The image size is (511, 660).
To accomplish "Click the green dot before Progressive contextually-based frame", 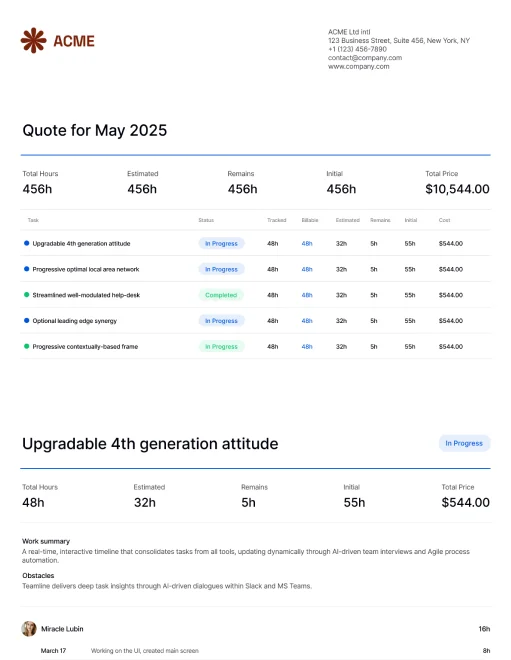I will [x=27, y=346].
